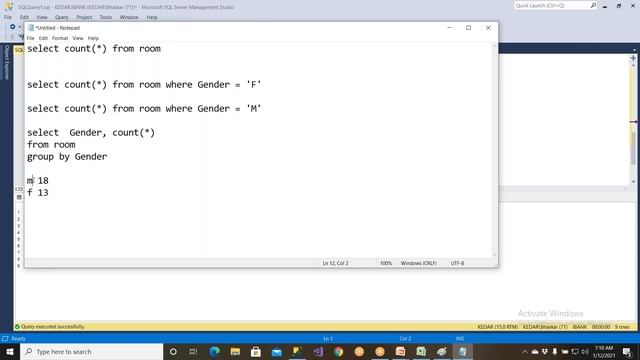Switch to SSMS via its taskbar icon
Viewport: 640px width, 360px height.
pyautogui.click(x=298, y=351)
